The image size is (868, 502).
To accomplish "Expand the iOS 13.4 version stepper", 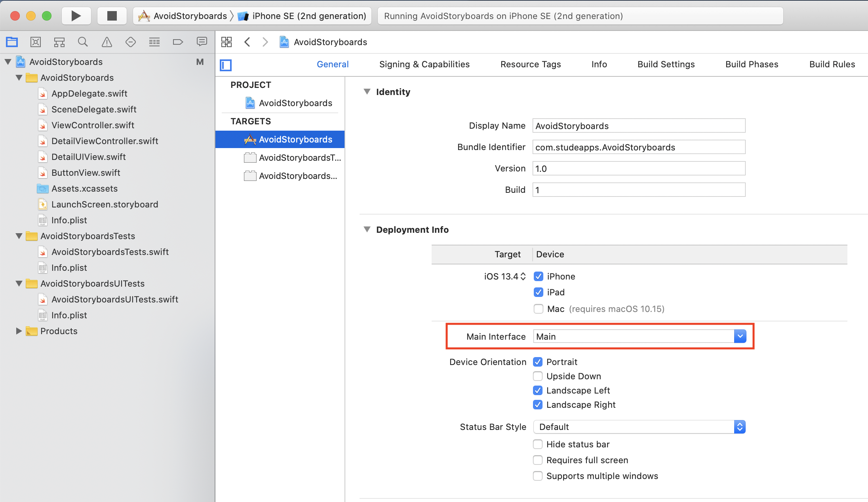I will click(521, 276).
